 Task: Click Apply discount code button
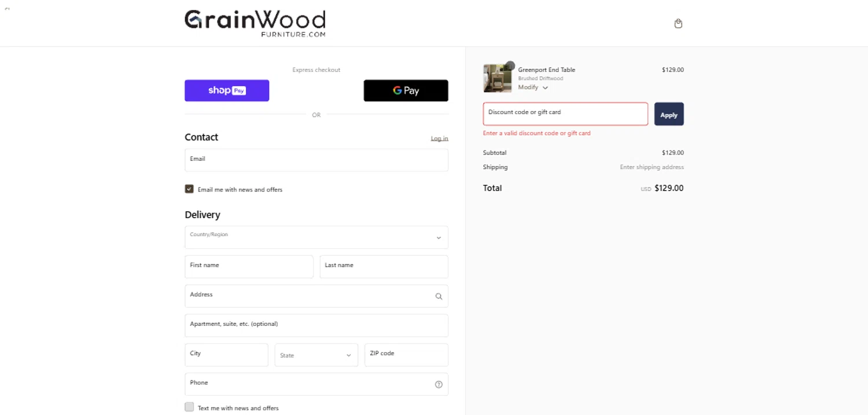[x=669, y=114]
